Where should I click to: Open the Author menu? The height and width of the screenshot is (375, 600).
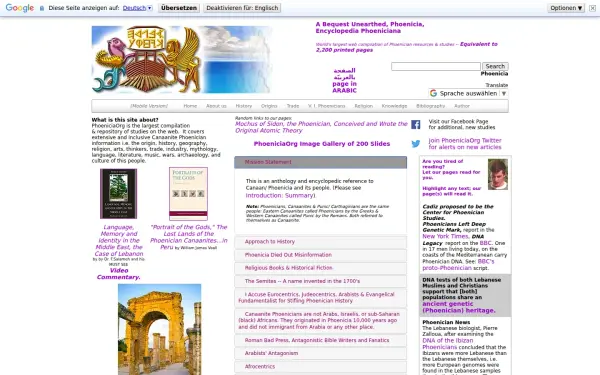point(462,106)
